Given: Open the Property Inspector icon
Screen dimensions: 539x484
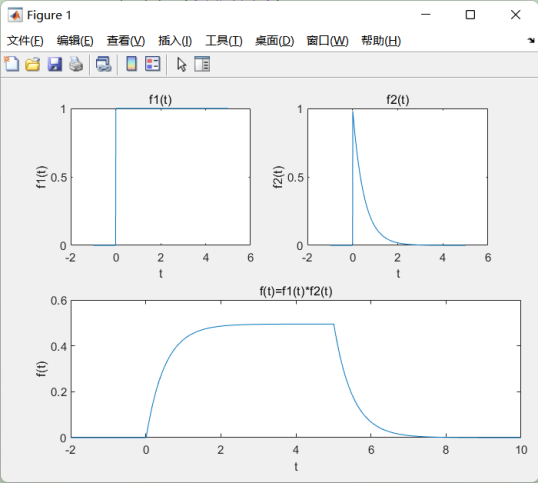Looking at the screenshot, I should (202, 64).
